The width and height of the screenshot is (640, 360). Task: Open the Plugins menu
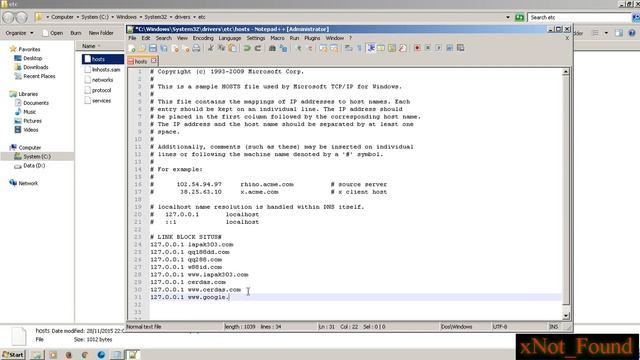pyautogui.click(x=312, y=38)
